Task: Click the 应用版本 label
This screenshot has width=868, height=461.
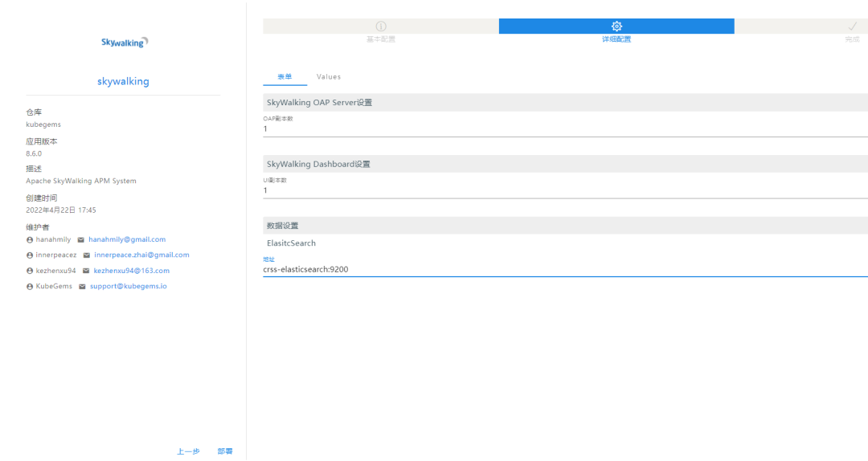Action: pos(42,141)
